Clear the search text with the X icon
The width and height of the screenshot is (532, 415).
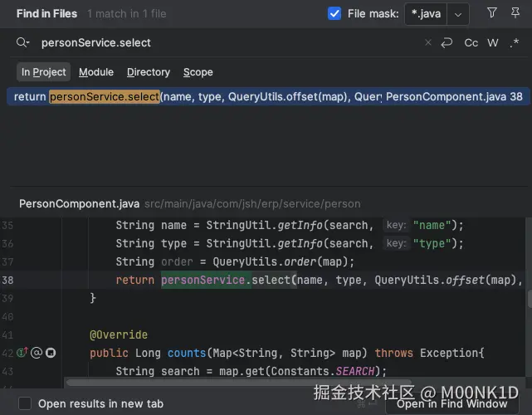[x=428, y=42]
